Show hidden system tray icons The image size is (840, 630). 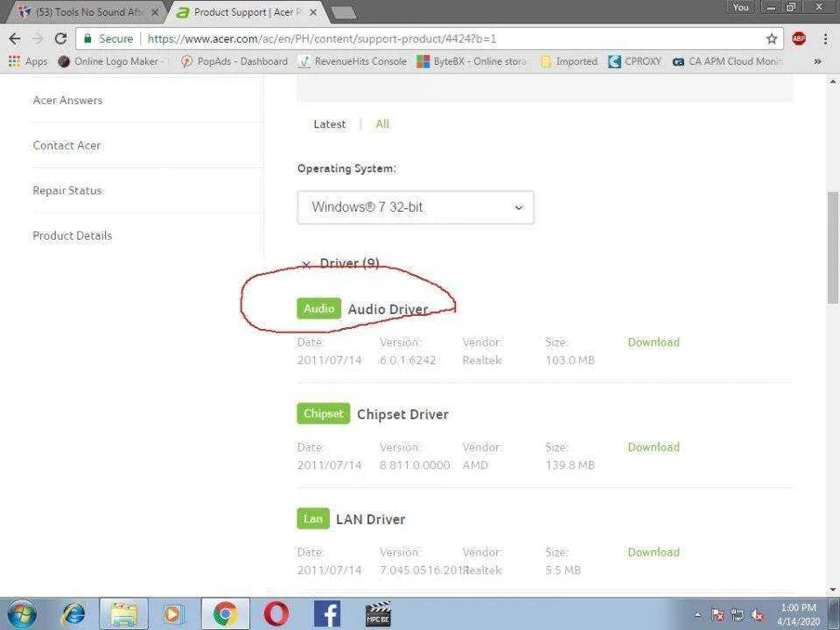pyautogui.click(x=697, y=614)
